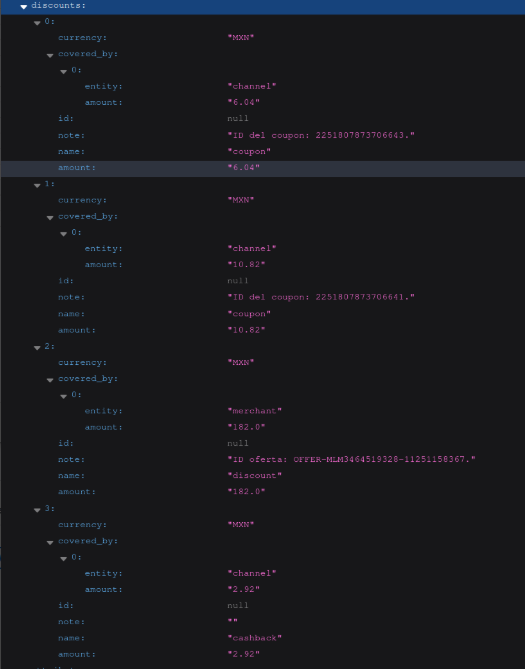Select the last amount "2.92" value
This screenshot has height=671, width=525.
[243, 654]
